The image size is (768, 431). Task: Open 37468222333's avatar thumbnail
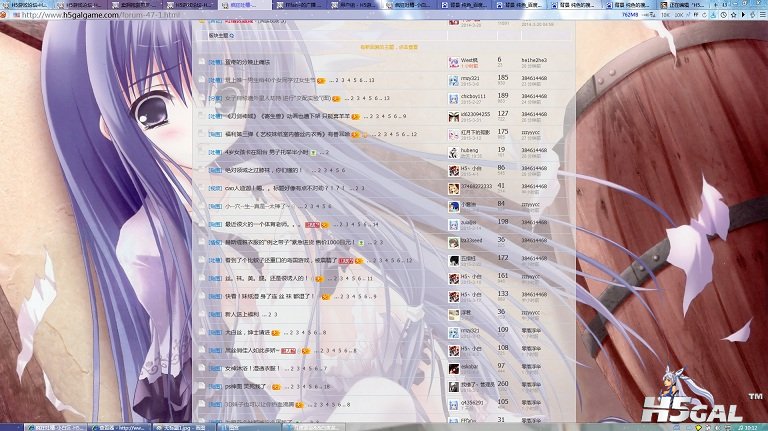coord(454,189)
